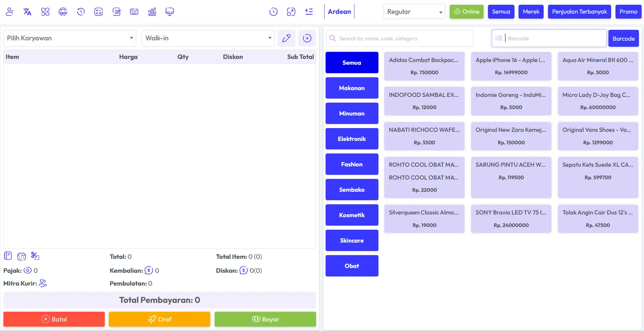Screen dimensions: 644x331
Task: Toggle the Pajak eye icon
Action: tap(27, 270)
